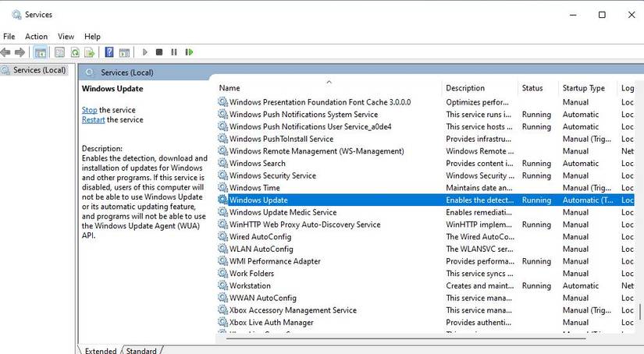
Task: Click the gear icon beside WWAN AutoConfig
Action: tap(222, 297)
